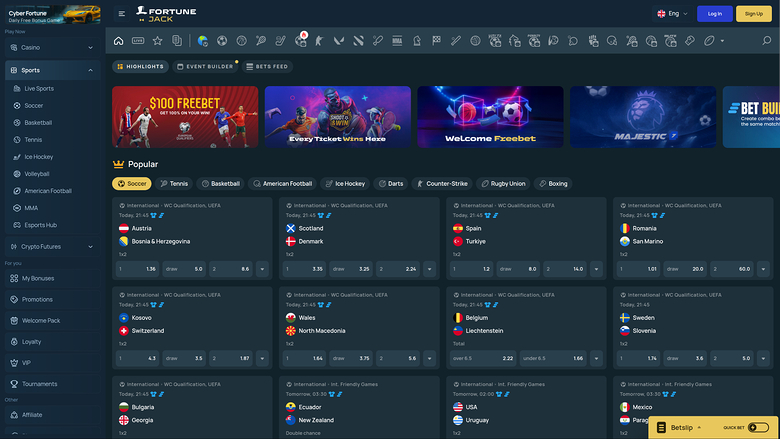
Task: Pick Spain to win at odds 1.2
Action: click(x=471, y=269)
